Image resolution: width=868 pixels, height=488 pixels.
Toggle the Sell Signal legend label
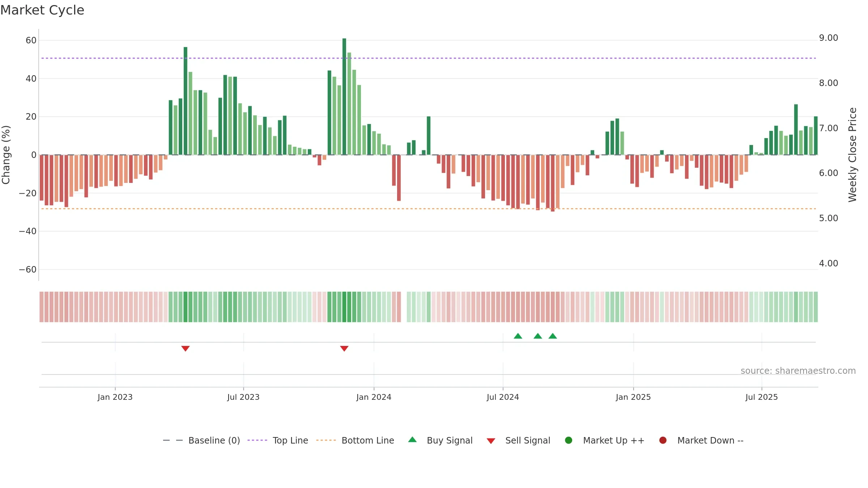pyautogui.click(x=528, y=440)
